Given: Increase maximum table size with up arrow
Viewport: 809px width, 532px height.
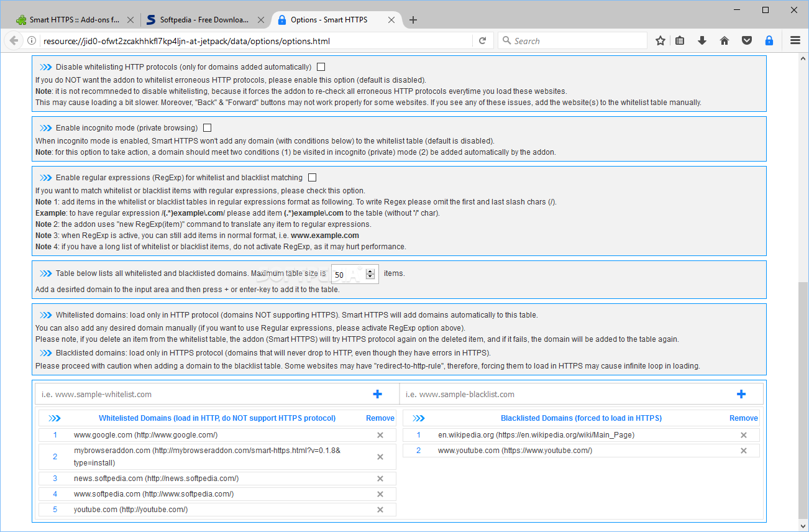Looking at the screenshot, I should [x=370, y=271].
